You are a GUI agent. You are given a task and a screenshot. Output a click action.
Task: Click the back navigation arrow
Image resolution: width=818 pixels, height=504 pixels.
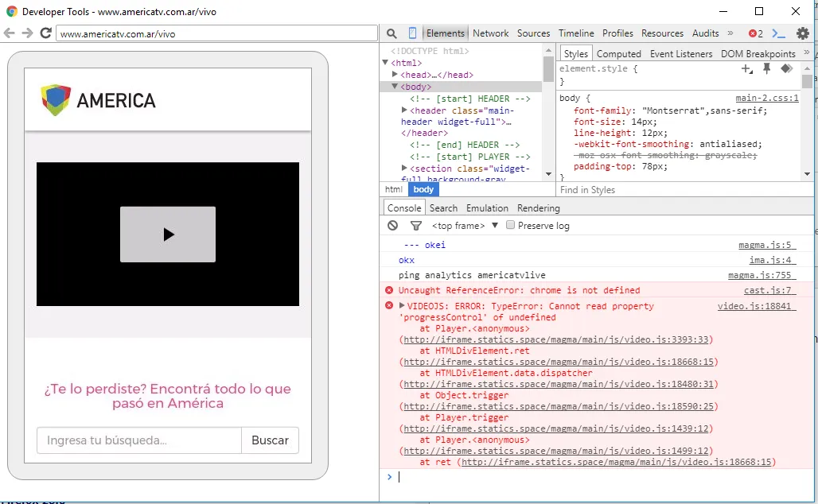coord(9,33)
